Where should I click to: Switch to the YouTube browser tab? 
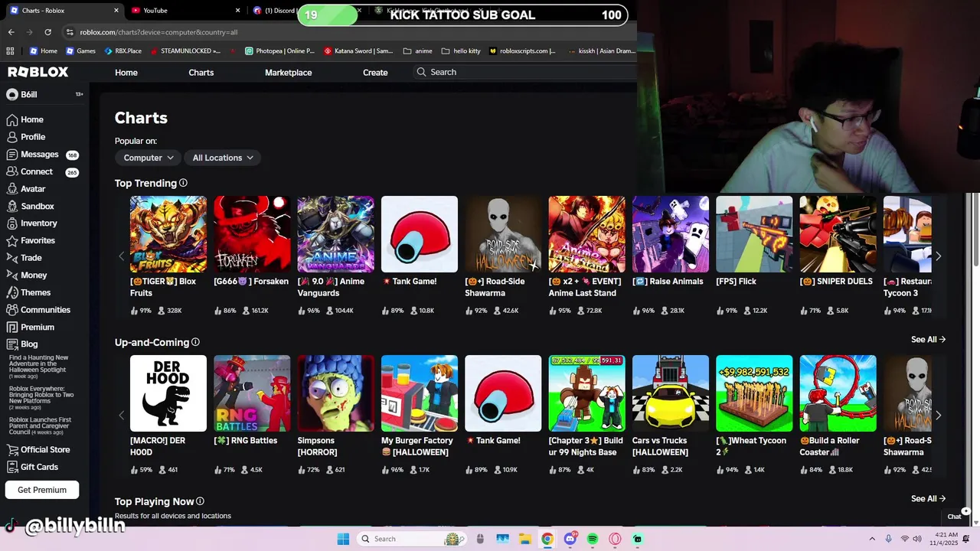[x=184, y=11]
